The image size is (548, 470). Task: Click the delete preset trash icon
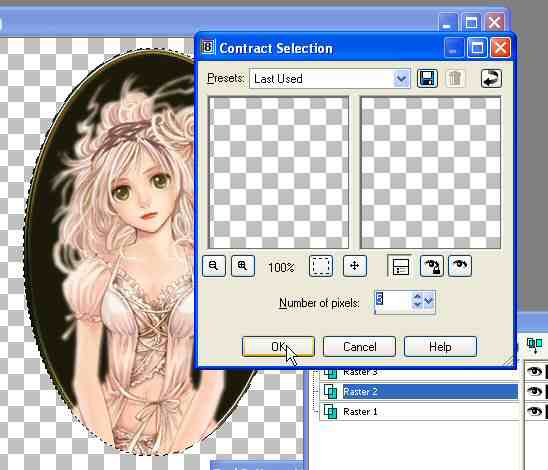454,78
